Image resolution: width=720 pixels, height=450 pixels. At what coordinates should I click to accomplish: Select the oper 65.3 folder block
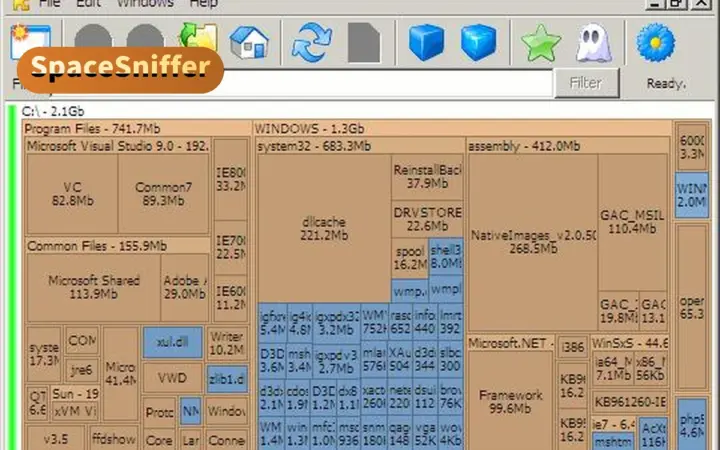[692, 307]
